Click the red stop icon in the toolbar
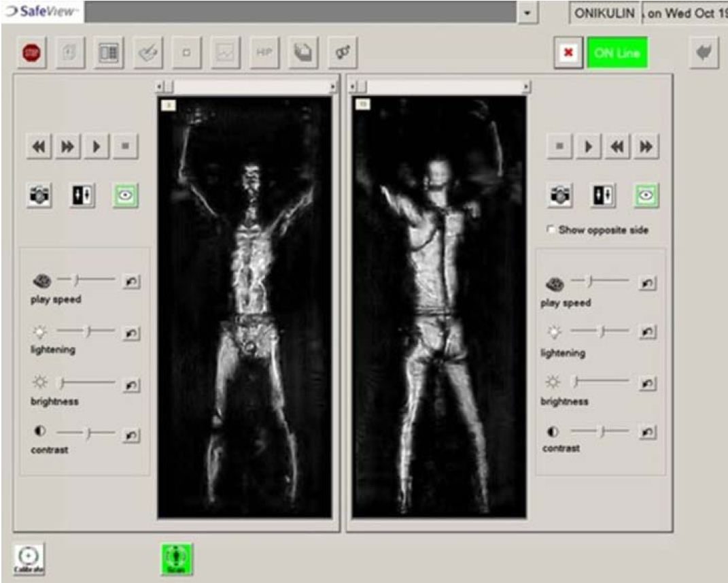Screen dimensions: 728x583 (31, 52)
